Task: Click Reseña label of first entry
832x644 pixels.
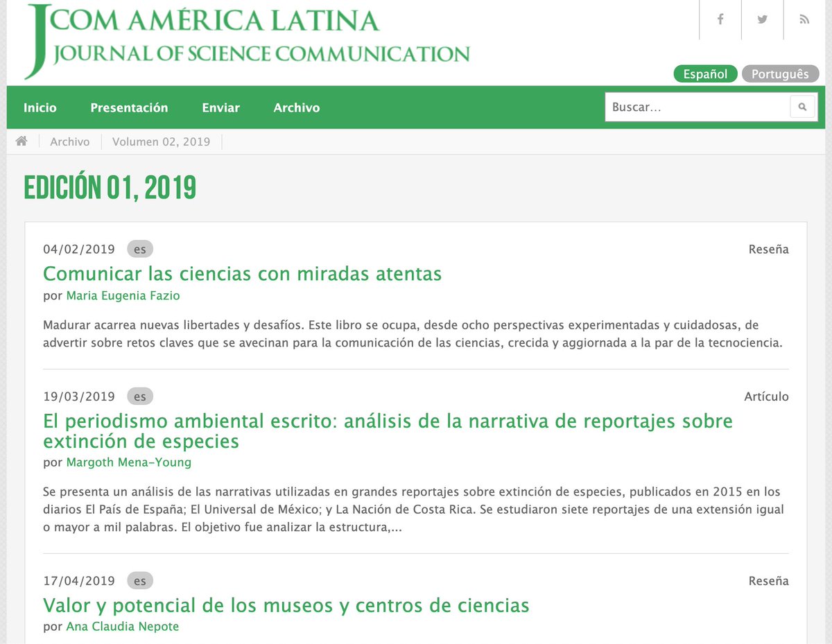Action: click(x=769, y=250)
